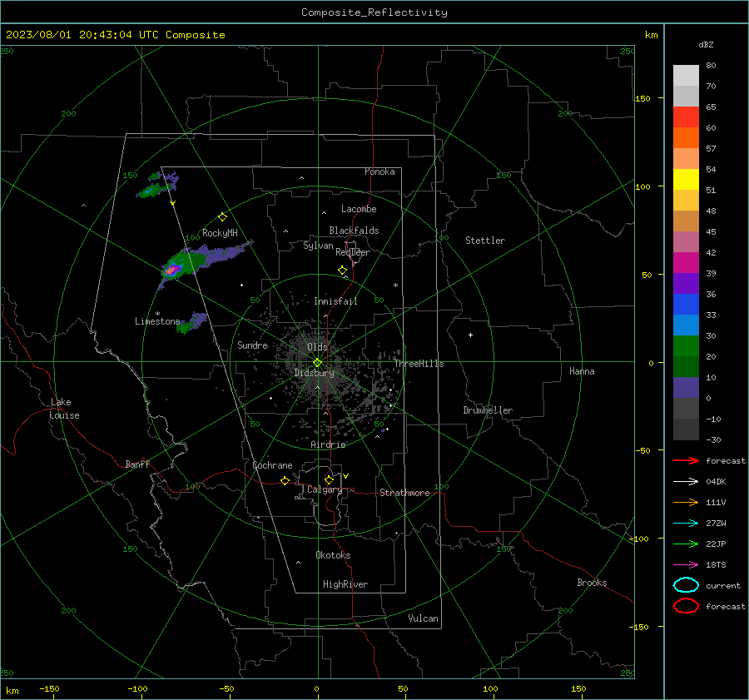
Task: Click the asterisk marker east of Innisfail
Action: coord(395,285)
